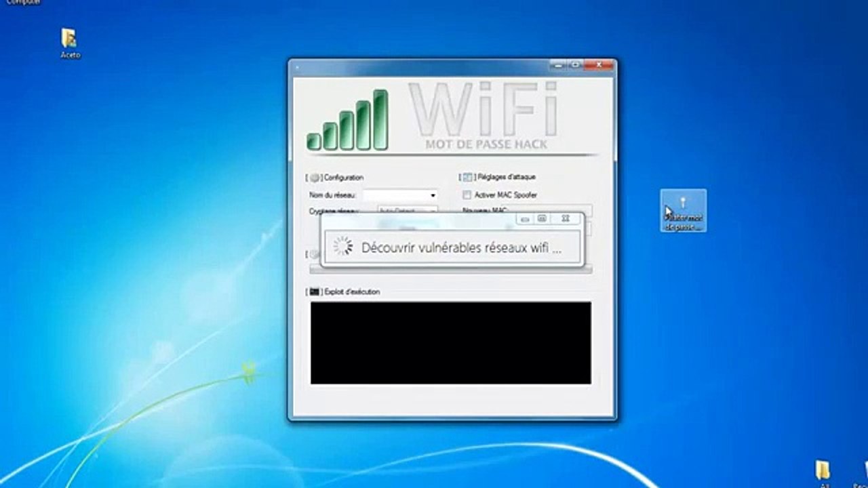Enable the Activer MAC Spoofer checkbox
The width and height of the screenshot is (868, 488).
(x=467, y=195)
